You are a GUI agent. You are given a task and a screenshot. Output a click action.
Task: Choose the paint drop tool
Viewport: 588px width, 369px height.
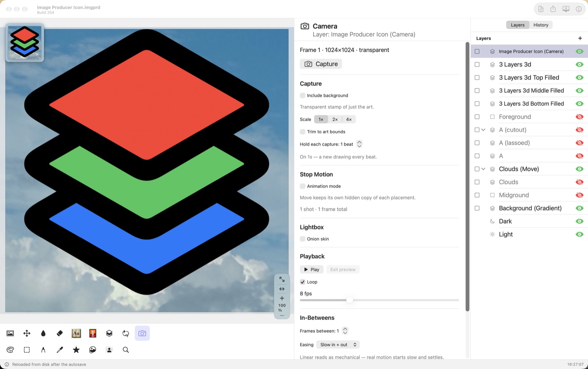tap(43, 333)
